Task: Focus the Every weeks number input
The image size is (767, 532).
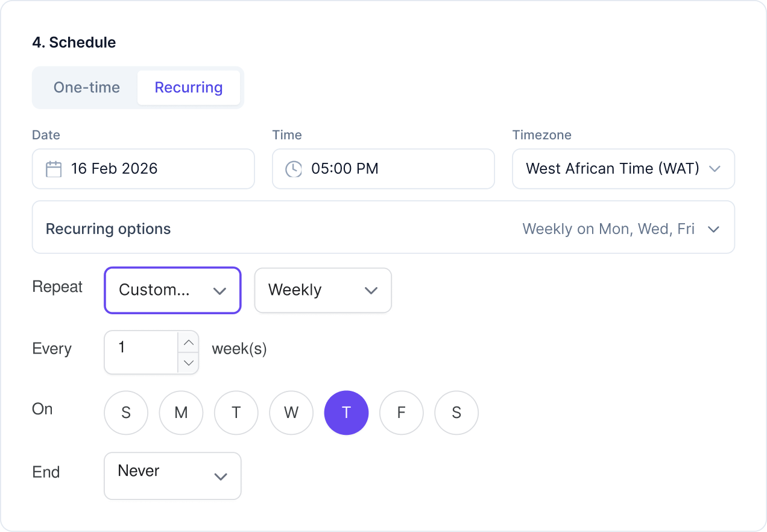Action: click(142, 352)
